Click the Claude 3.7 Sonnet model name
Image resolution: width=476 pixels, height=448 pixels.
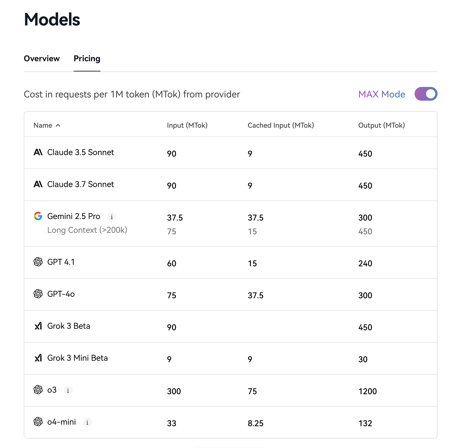click(x=81, y=184)
